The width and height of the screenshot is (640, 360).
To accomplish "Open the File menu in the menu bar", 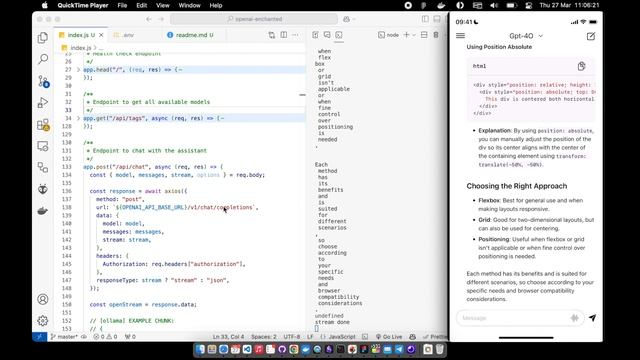I will [122, 5].
